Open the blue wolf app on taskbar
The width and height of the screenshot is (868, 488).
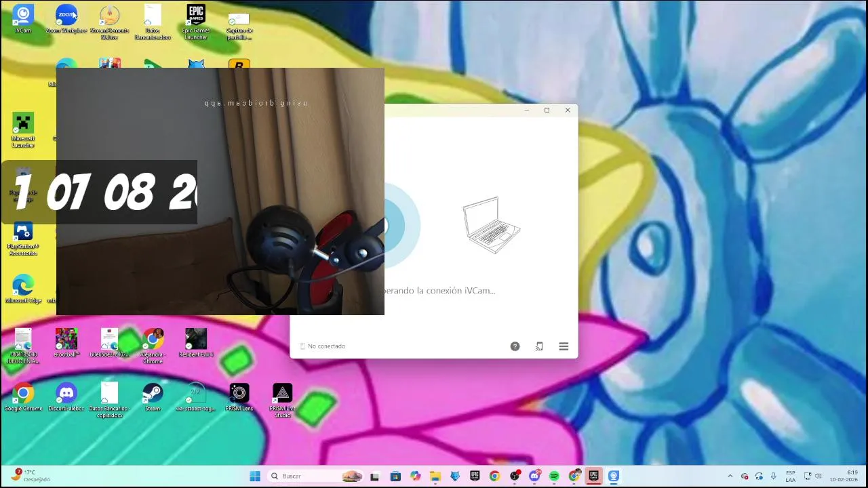455,476
